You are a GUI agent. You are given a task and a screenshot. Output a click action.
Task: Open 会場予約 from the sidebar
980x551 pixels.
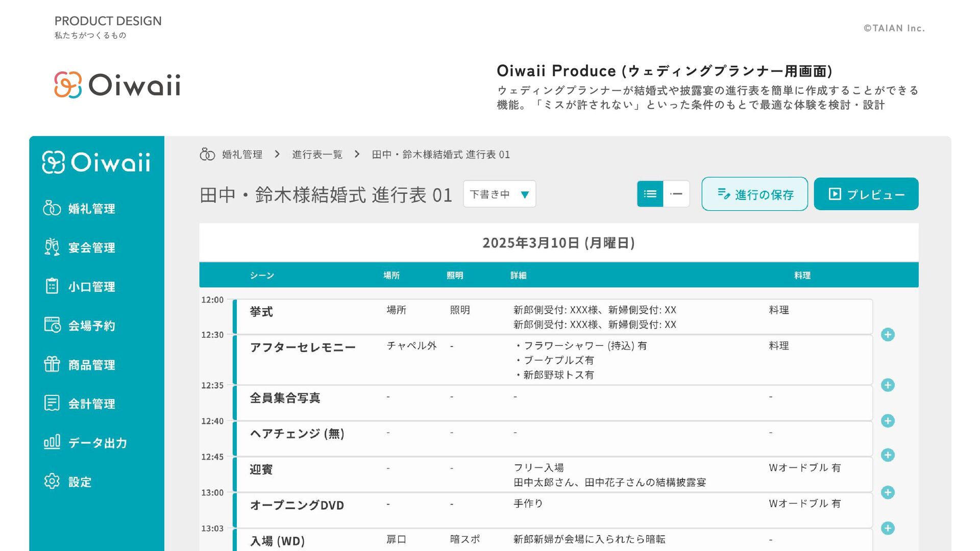pos(79,325)
